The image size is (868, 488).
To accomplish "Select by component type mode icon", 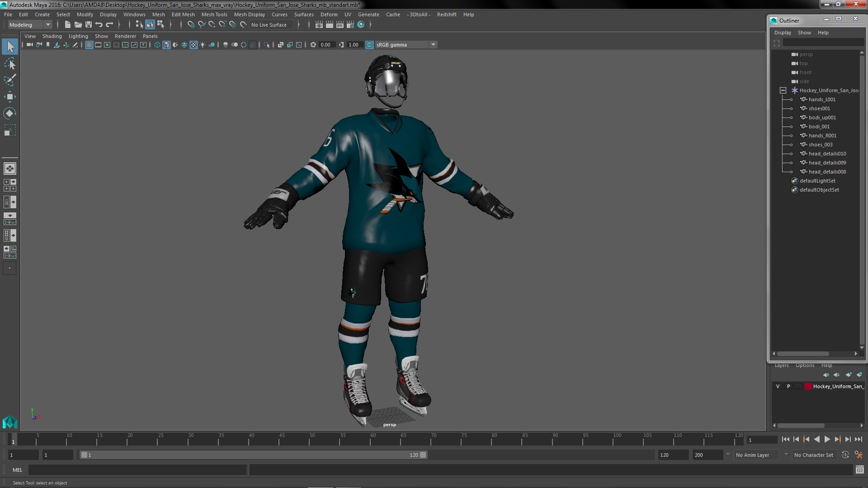I will coord(160,25).
